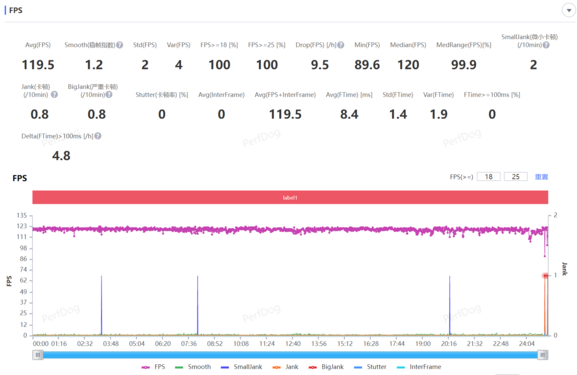Open help icon next to SmallJank metric
The width and height of the screenshot is (577, 375).
546,45
